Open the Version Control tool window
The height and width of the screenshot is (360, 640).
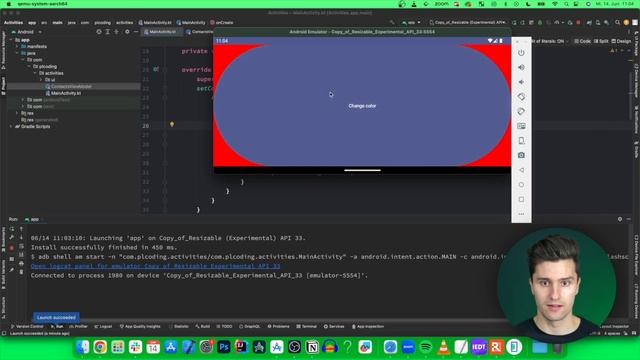(27, 327)
